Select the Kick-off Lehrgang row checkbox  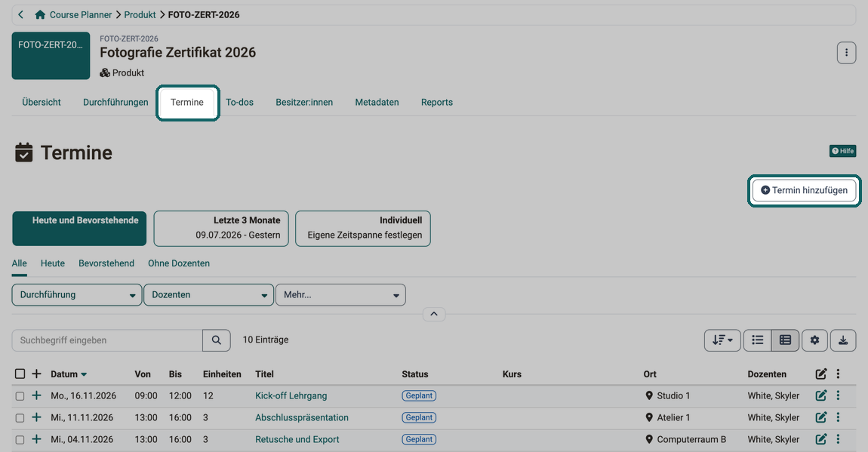(x=20, y=396)
